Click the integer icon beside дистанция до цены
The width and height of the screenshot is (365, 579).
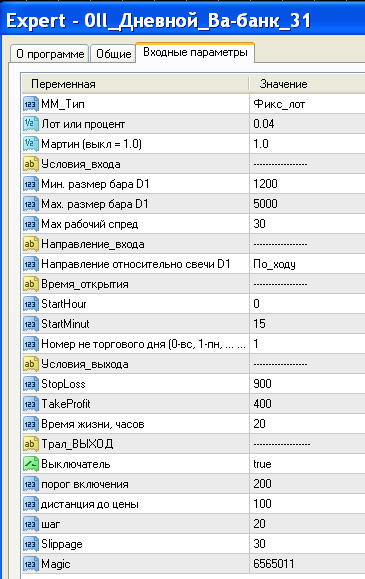click(x=31, y=504)
